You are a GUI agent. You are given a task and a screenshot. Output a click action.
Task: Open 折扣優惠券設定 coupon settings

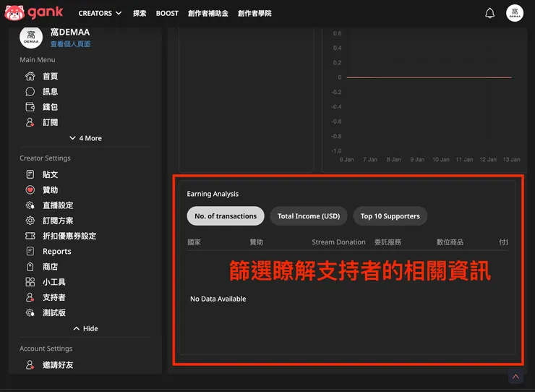tap(69, 236)
